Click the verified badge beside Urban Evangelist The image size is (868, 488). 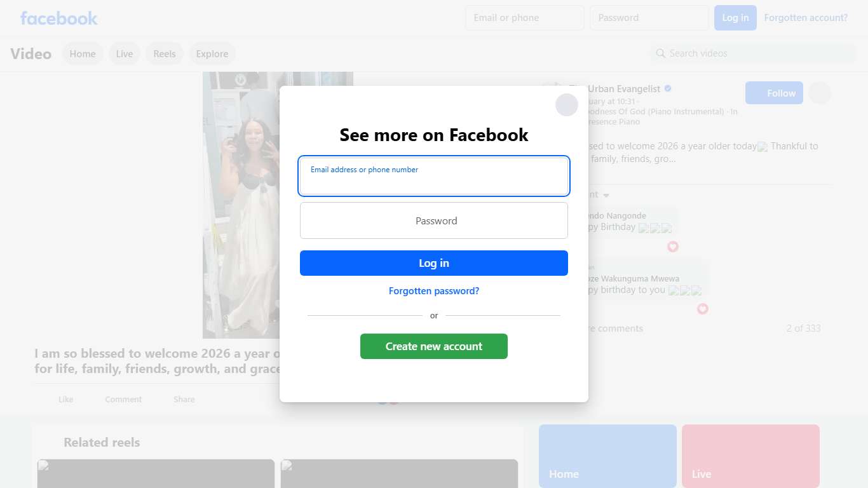click(x=668, y=89)
